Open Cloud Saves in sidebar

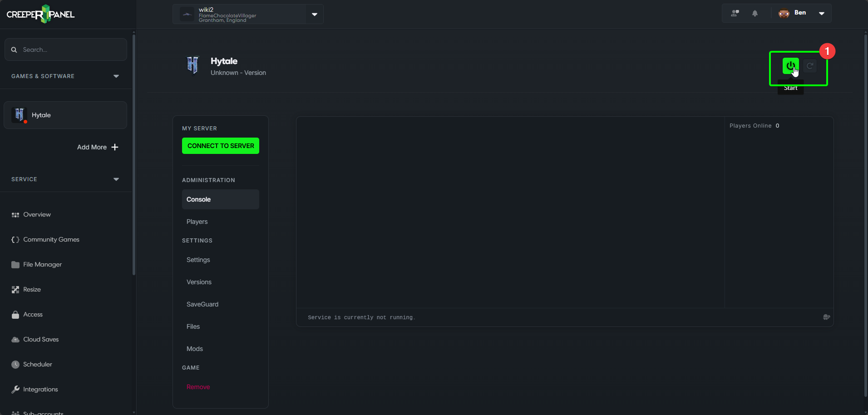click(41, 339)
